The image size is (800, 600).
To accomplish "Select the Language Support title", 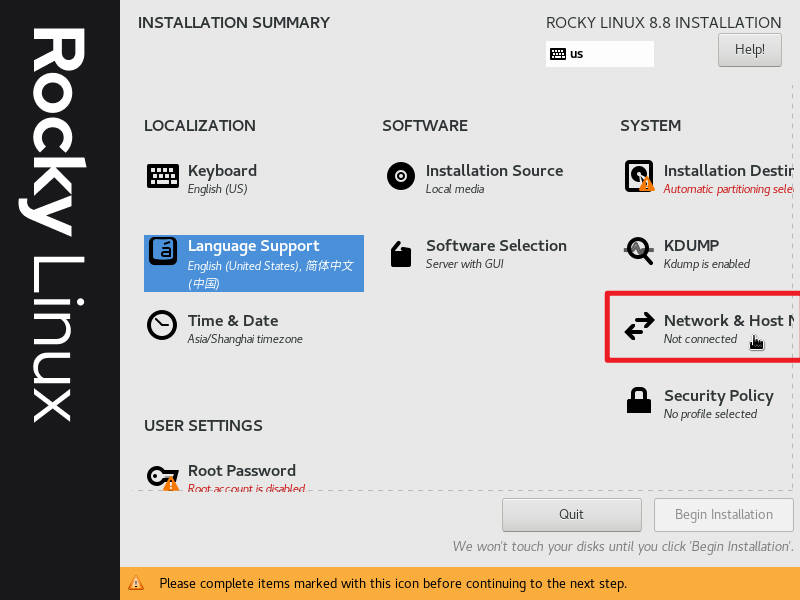I will pos(254,246).
